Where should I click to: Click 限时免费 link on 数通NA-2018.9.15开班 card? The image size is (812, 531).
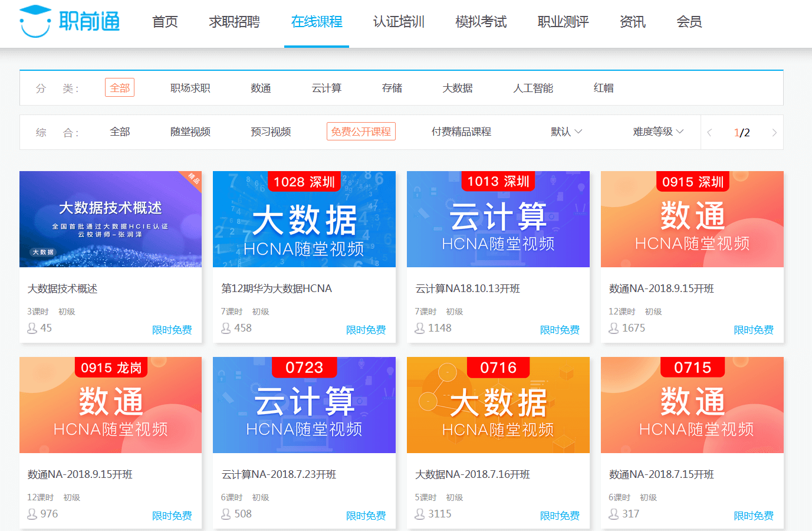753,330
